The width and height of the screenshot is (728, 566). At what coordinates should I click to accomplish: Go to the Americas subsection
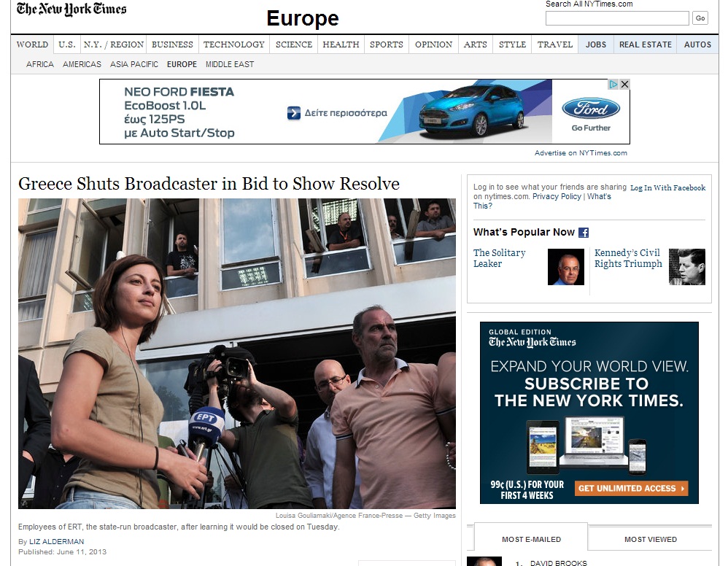pyautogui.click(x=82, y=64)
